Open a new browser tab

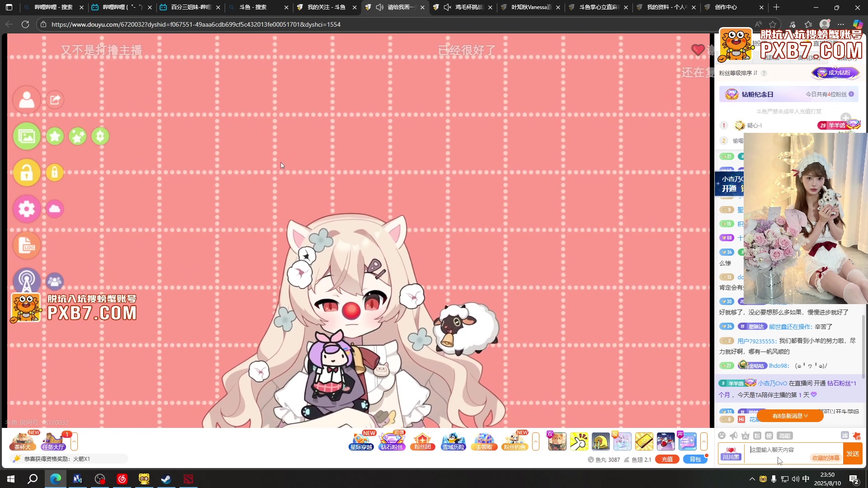pos(776,7)
